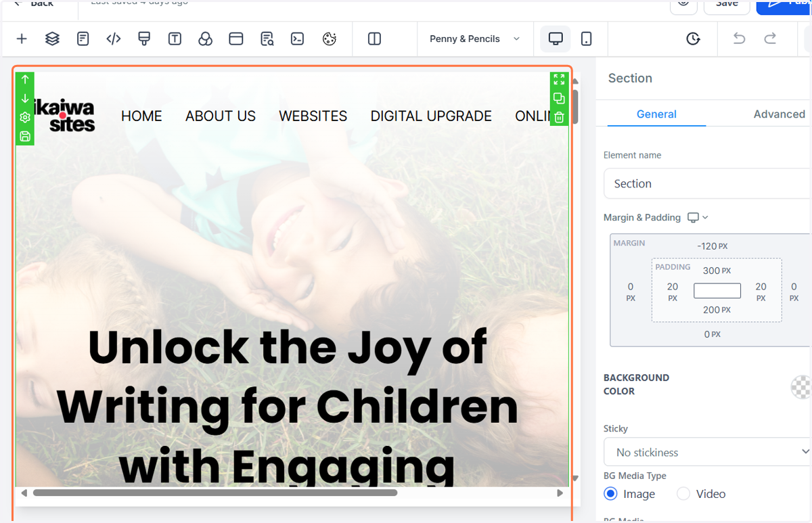Open the Penny & Pencils page dropdown
Viewport: 812px width, 523px height.
tap(475, 39)
